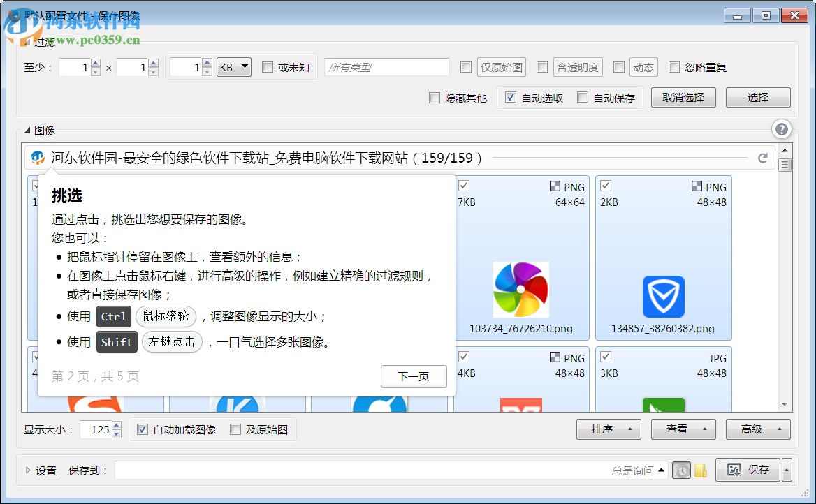This screenshot has width=816, height=504.
Task: Collapse the 图像 section
Action: [x=26, y=130]
